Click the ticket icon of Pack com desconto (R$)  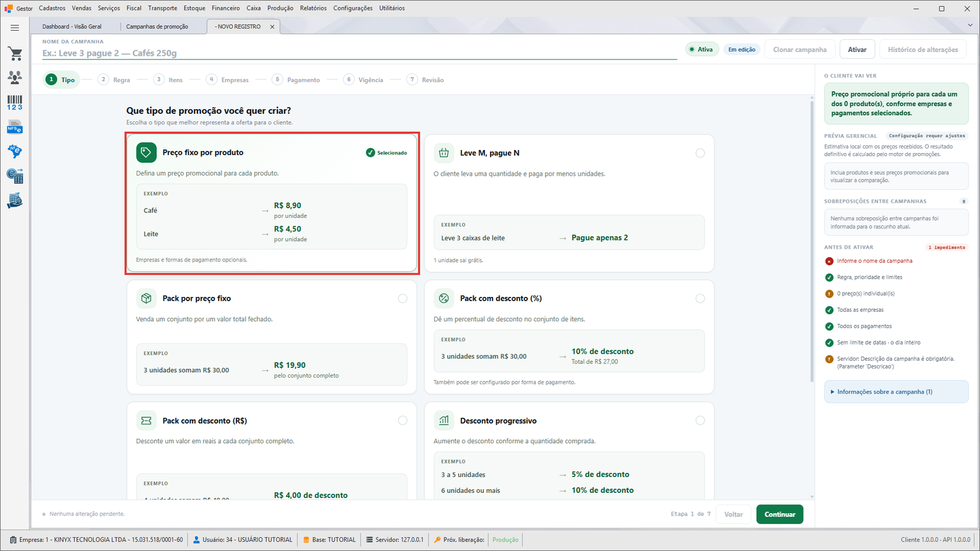146,421
